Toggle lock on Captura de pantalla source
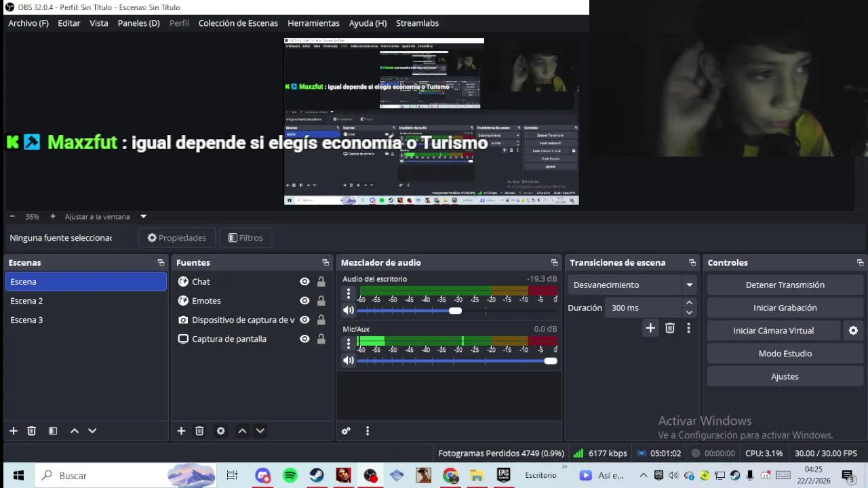The width and height of the screenshot is (868, 488). click(321, 339)
